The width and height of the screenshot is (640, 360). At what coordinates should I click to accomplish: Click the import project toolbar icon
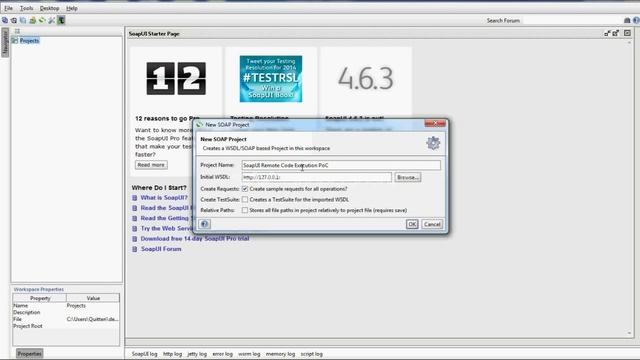[14, 20]
